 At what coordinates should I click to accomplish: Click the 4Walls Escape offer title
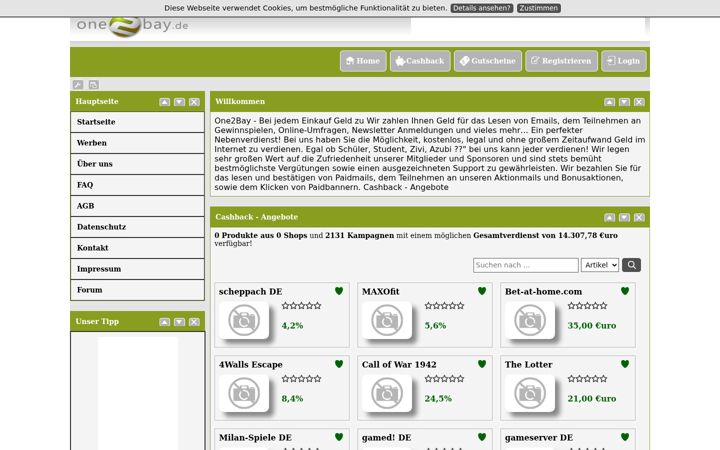click(251, 365)
